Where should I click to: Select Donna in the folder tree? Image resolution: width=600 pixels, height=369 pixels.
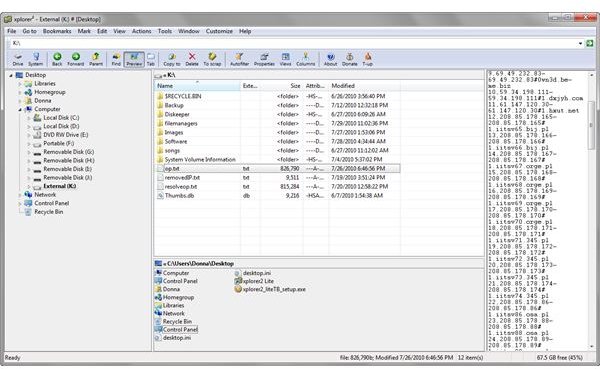point(43,101)
